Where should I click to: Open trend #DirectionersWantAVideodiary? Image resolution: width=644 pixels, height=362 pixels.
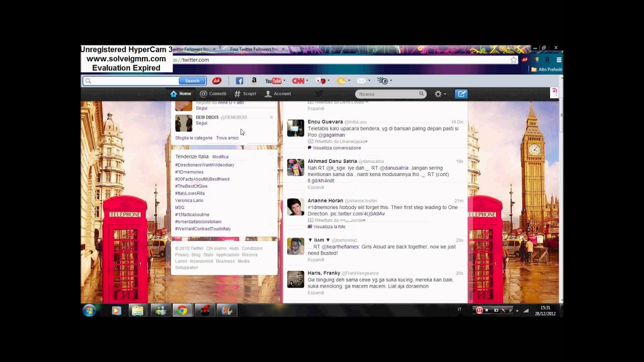coord(205,165)
